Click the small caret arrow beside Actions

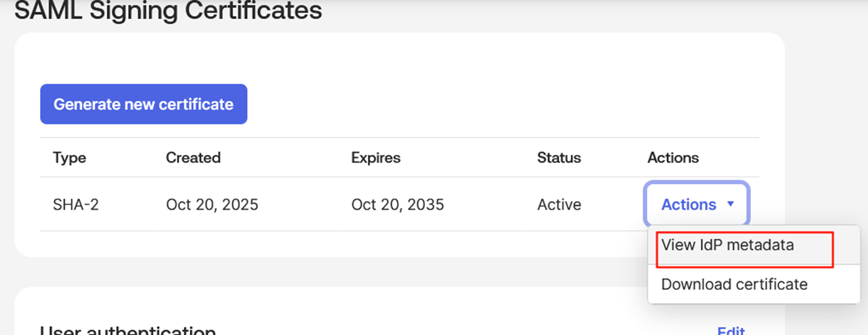(731, 204)
